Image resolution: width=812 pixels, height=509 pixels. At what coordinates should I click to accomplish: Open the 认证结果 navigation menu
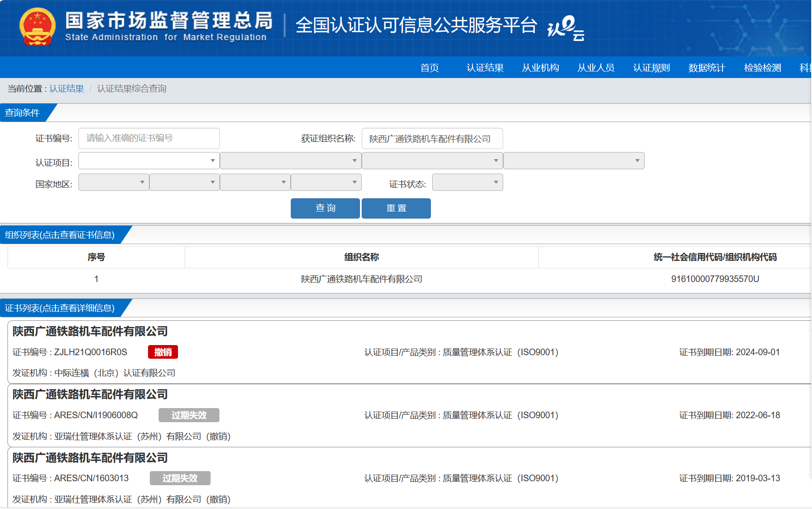click(485, 67)
